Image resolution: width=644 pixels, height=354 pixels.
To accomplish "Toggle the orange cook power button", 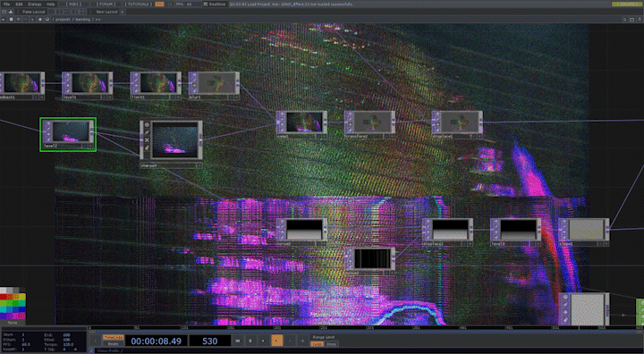I will pos(159,4).
